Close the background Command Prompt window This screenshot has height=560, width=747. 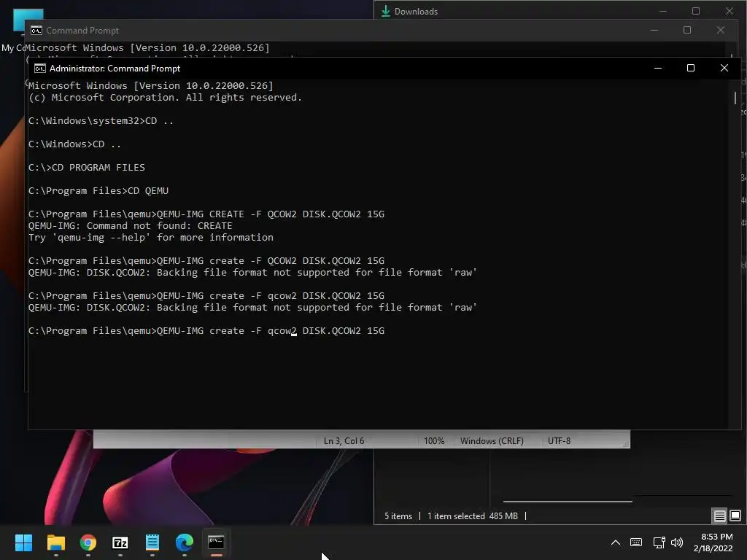point(720,30)
